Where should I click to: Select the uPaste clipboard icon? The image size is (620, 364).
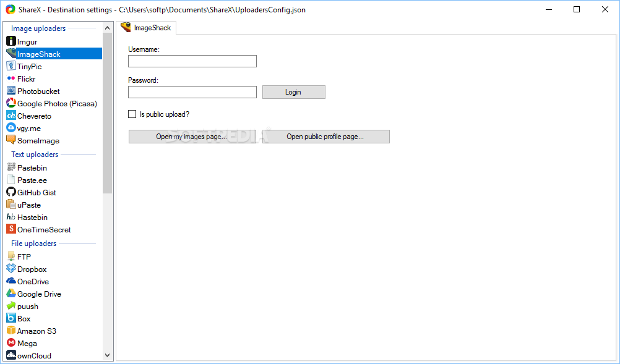point(11,205)
